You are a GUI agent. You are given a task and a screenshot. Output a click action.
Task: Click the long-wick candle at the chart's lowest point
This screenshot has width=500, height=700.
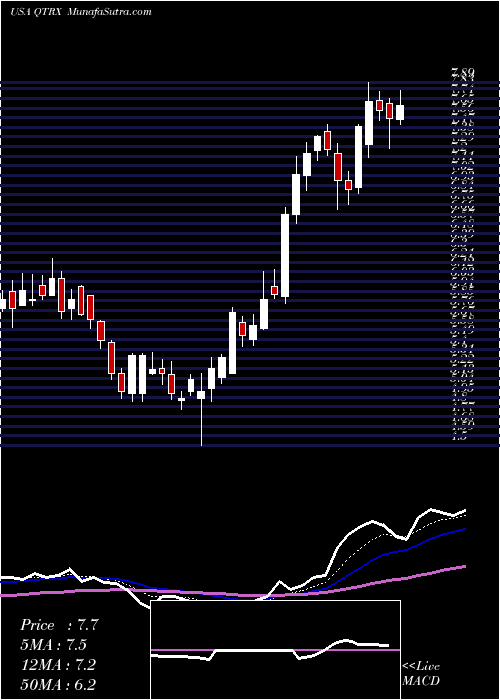pos(201,409)
